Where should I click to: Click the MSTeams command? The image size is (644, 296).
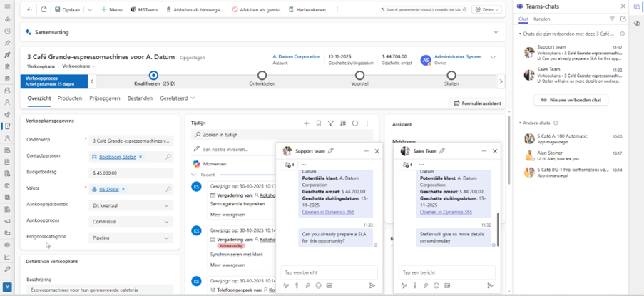[x=144, y=9]
